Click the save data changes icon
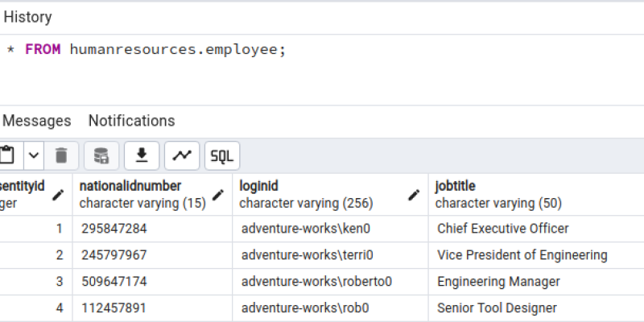This screenshot has height=322, width=644. [101, 155]
